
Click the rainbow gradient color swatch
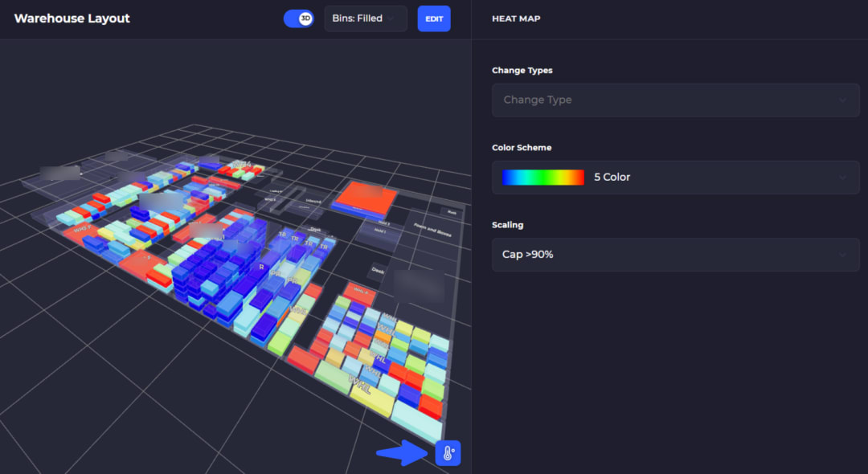[x=543, y=178]
